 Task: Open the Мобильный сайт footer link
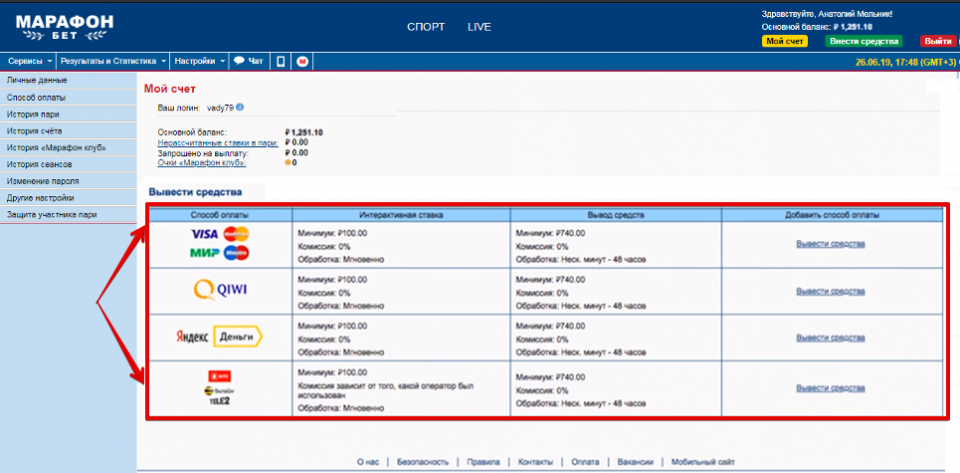[703, 462]
